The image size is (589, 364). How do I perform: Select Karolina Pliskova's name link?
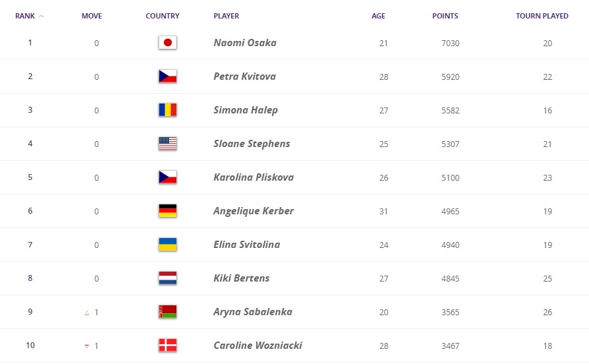click(x=254, y=177)
